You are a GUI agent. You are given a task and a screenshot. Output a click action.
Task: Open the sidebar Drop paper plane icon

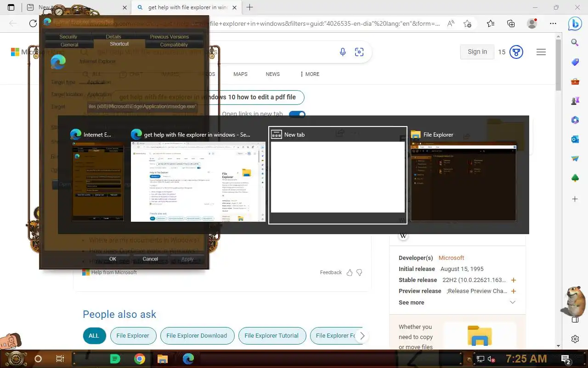point(575,159)
